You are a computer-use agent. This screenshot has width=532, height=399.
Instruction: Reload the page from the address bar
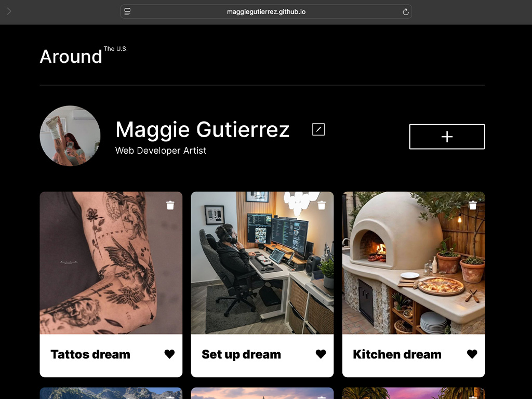pyautogui.click(x=406, y=12)
